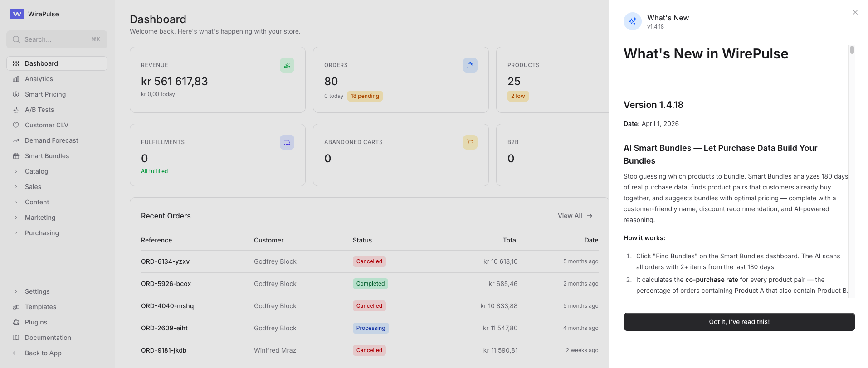Click Got it, I've read this! button
The image size is (868, 368).
point(739,322)
